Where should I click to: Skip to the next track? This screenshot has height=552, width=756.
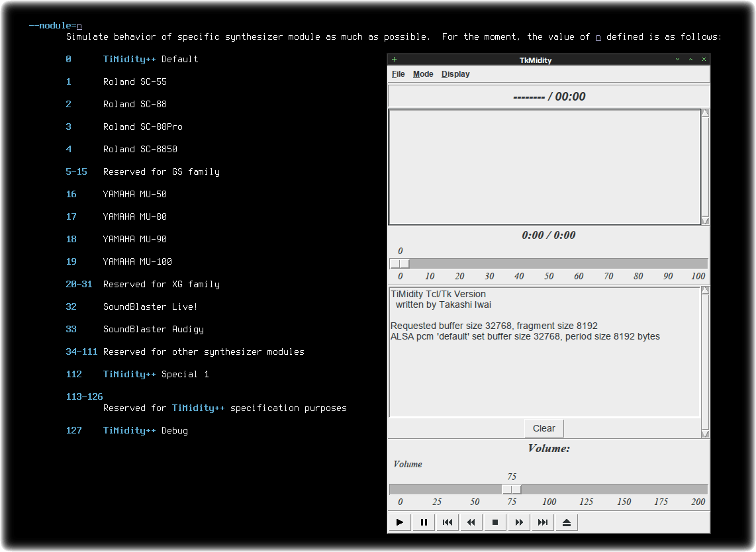click(542, 522)
